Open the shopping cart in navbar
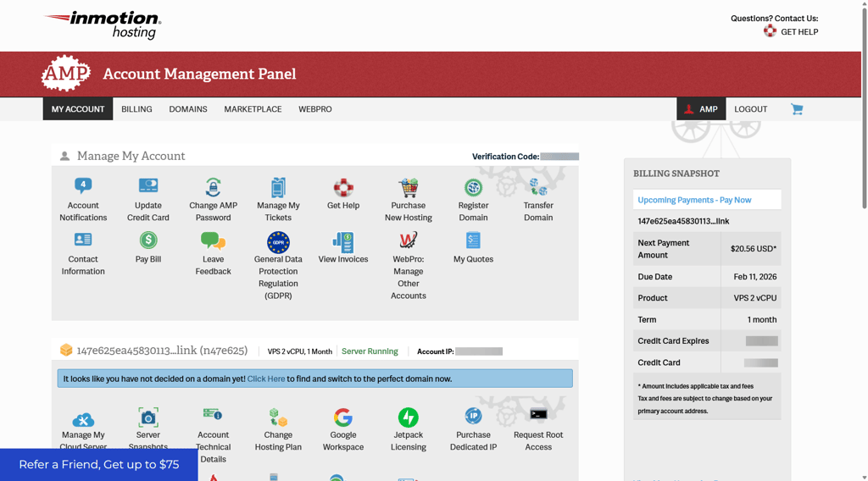 pos(797,109)
